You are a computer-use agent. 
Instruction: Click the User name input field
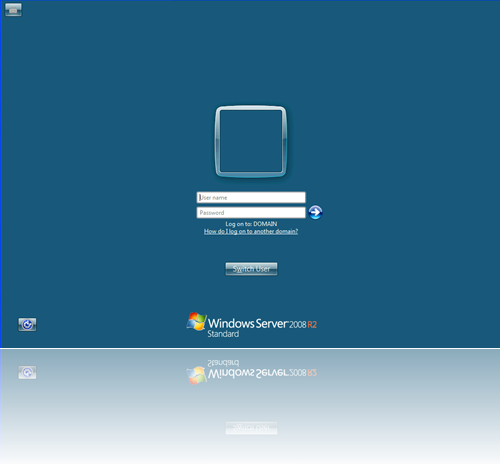(x=251, y=197)
